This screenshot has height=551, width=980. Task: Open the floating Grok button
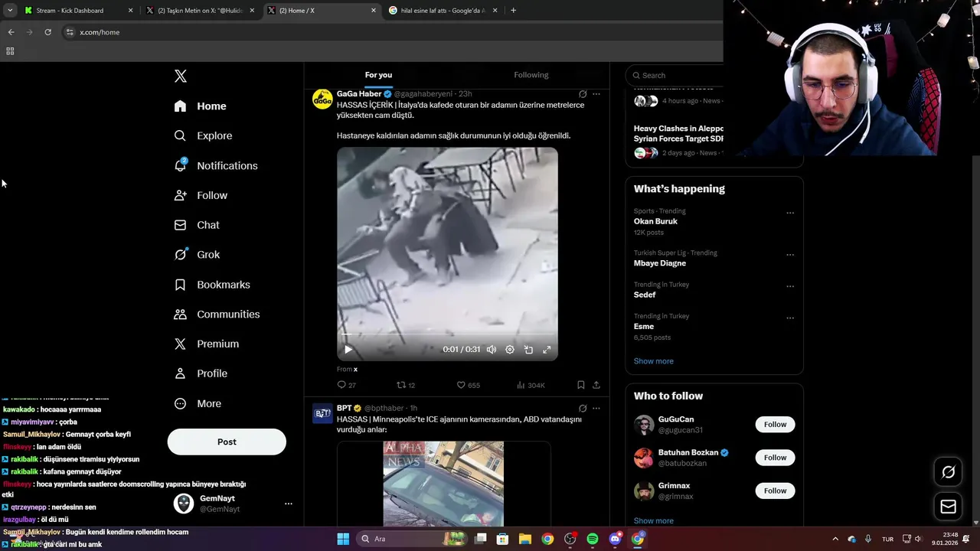pos(948,472)
